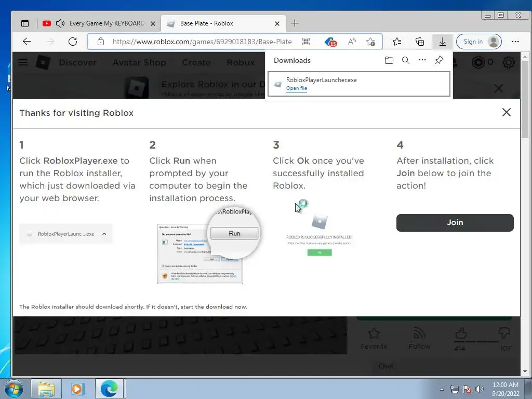Open a new browser tab
This screenshot has height=399, width=532.
coord(295,23)
